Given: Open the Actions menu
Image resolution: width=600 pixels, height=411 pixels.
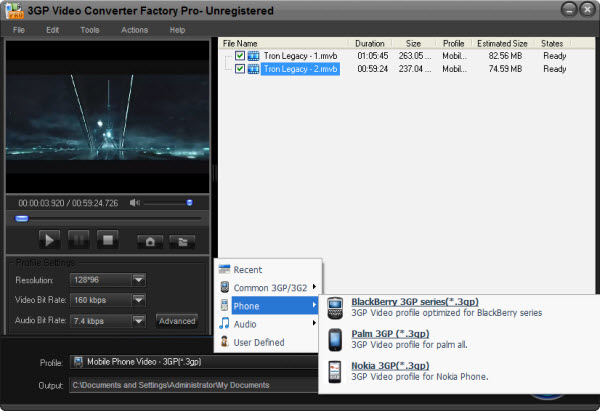Looking at the screenshot, I should (134, 30).
